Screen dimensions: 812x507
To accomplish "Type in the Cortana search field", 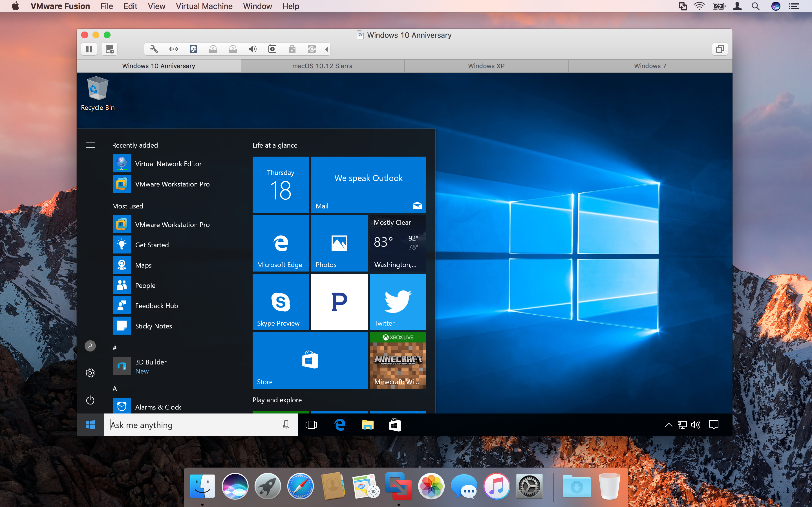I will (199, 425).
